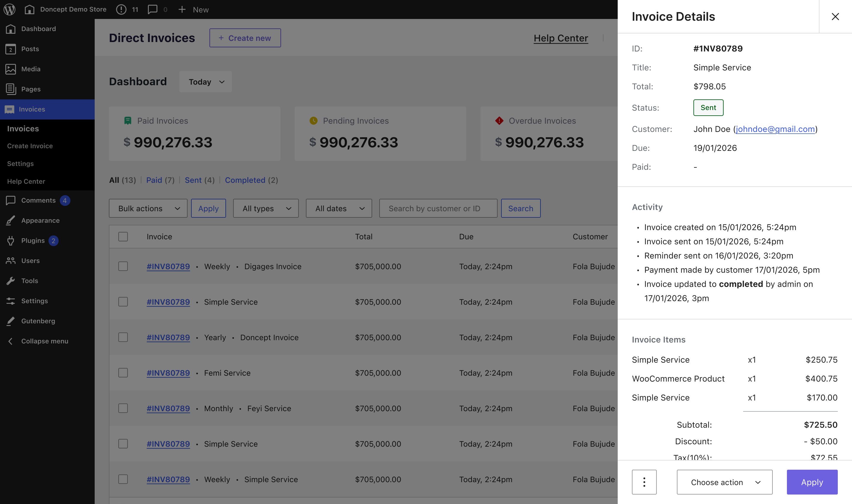This screenshot has height=504, width=852.
Task: Click the Tools wrench icon
Action: click(x=11, y=281)
